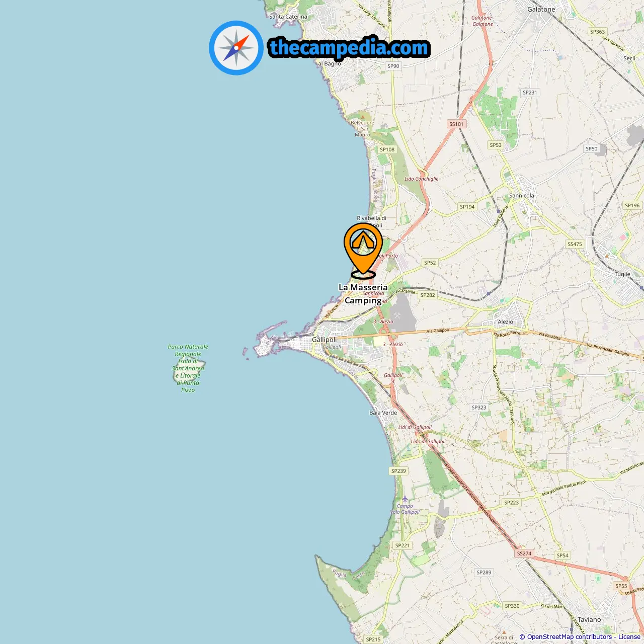The width and height of the screenshot is (644, 644).
Task: Click the SP239 road shield
Action: (x=398, y=471)
